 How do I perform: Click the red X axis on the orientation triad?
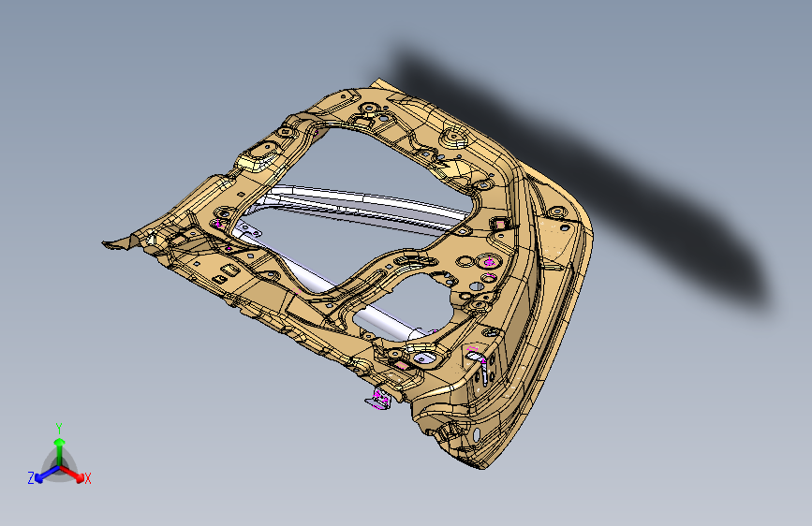pyautogui.click(x=76, y=475)
